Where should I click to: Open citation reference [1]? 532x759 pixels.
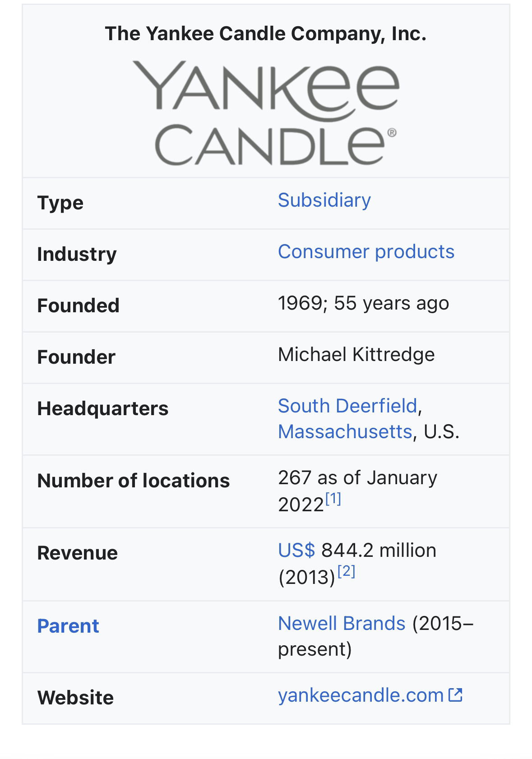pos(333,499)
